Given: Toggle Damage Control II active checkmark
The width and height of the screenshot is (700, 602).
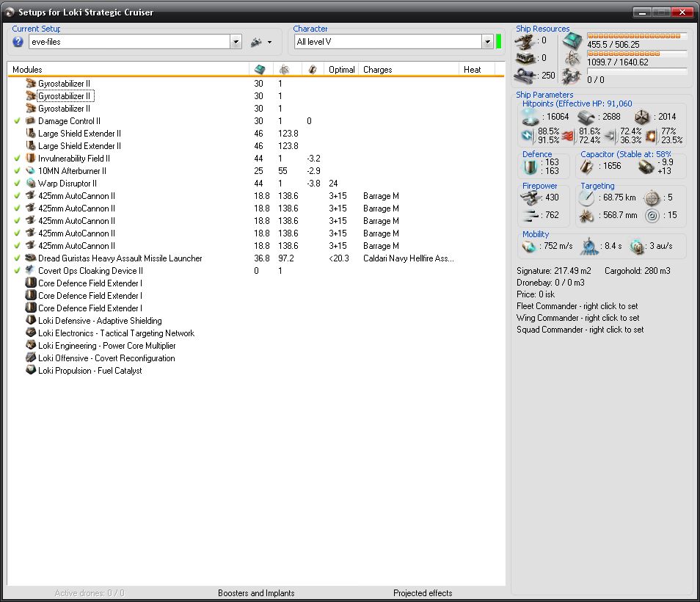Looking at the screenshot, I should [18, 120].
